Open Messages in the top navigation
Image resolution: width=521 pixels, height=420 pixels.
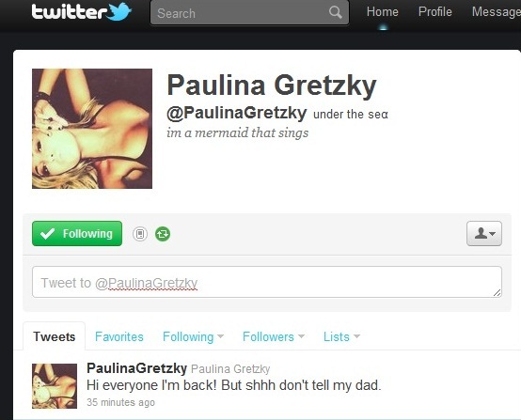point(497,12)
